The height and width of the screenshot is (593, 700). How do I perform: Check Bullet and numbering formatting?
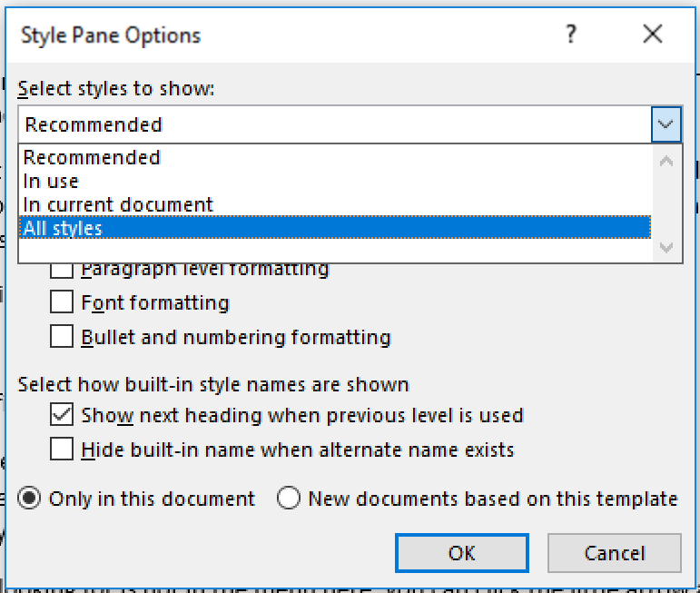[x=62, y=337]
